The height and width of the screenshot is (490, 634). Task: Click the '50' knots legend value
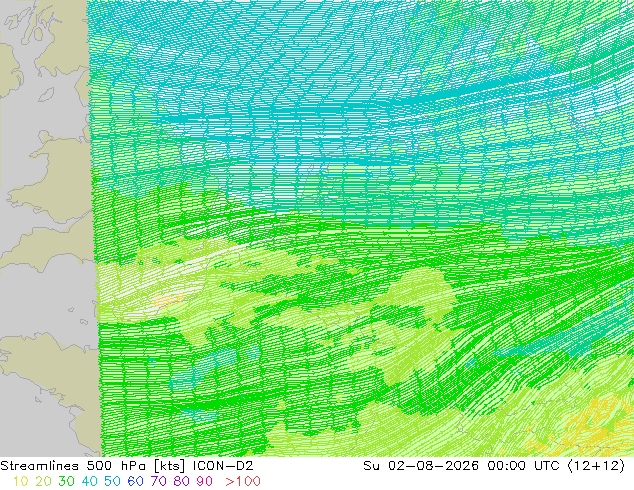(112, 482)
